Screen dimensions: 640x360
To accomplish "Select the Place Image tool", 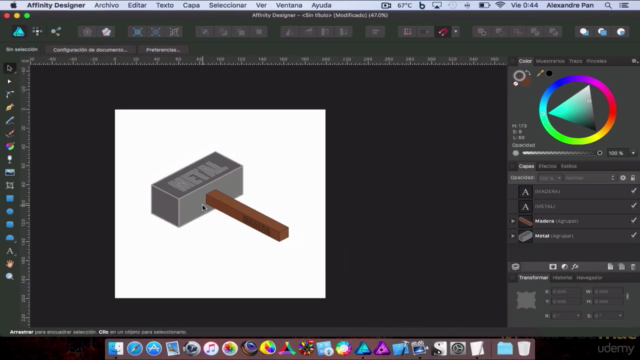I will point(9,172).
